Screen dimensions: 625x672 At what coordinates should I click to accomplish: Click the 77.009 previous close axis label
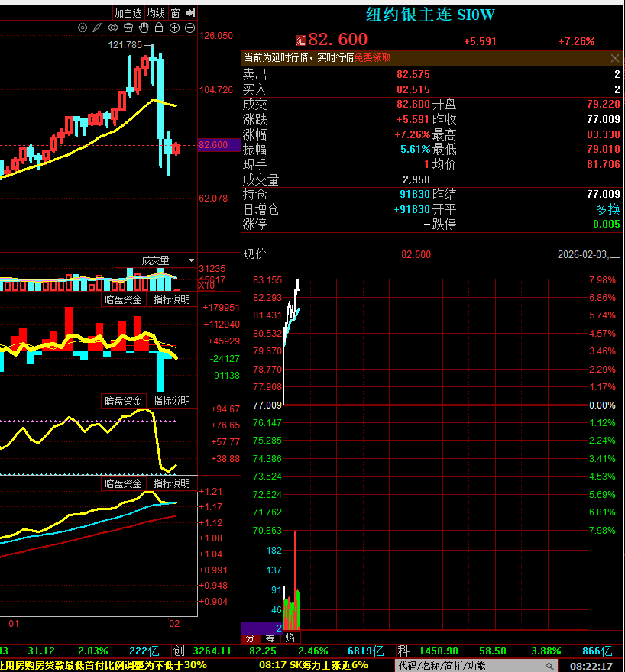point(267,405)
